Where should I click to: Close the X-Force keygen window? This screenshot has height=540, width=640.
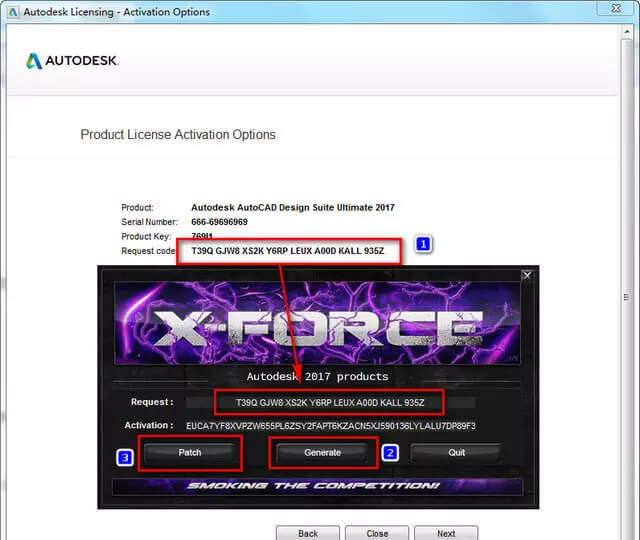coord(527,276)
